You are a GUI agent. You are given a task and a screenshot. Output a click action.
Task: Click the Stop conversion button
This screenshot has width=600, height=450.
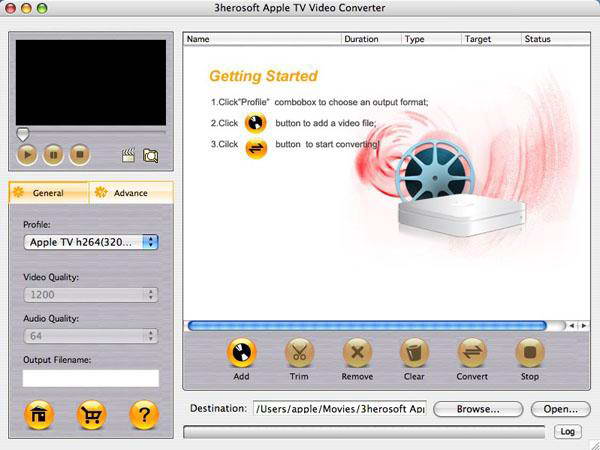530,353
